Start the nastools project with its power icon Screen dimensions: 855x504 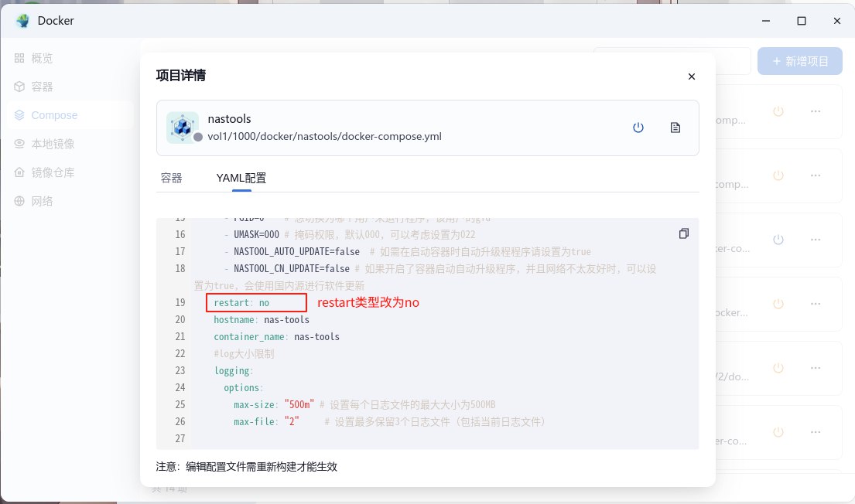point(638,128)
